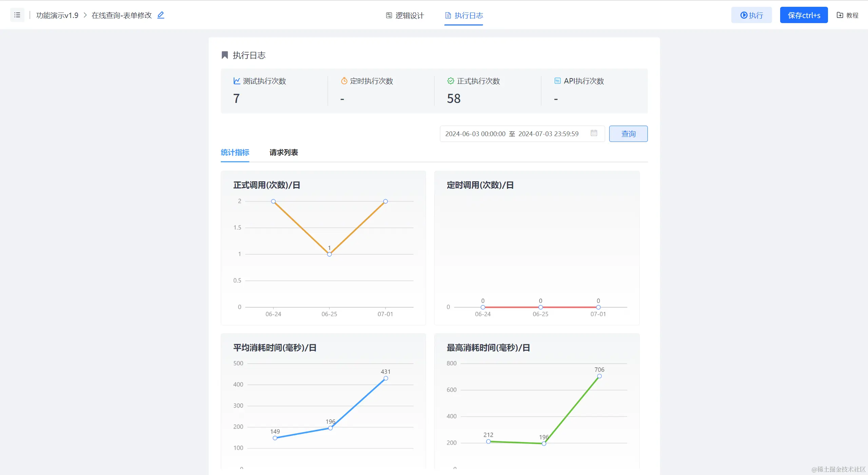Click the API执行次数 icon
This screenshot has width=868, height=475.
click(x=557, y=81)
